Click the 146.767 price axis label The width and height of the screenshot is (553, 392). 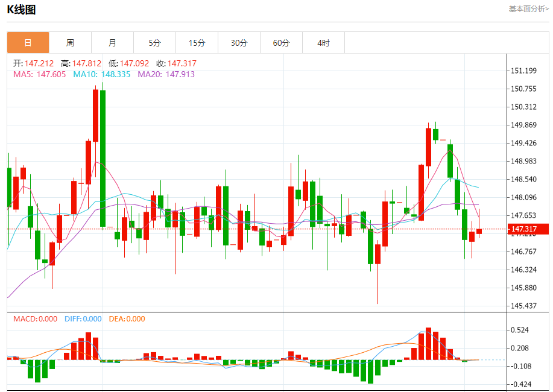click(x=523, y=251)
